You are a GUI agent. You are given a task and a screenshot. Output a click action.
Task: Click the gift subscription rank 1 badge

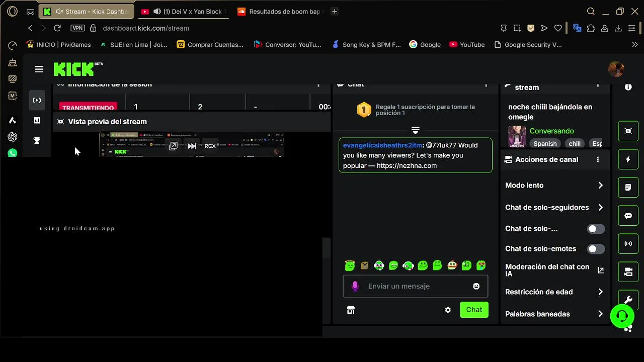pyautogui.click(x=364, y=110)
